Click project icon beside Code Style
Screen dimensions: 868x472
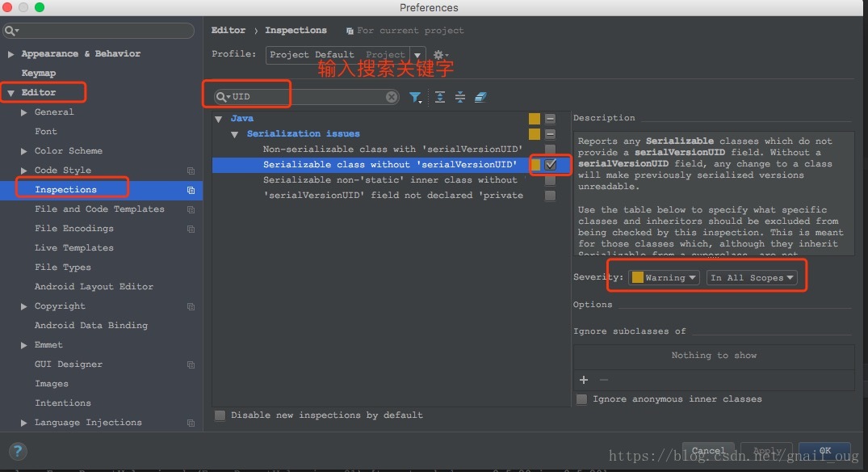pyautogui.click(x=191, y=171)
